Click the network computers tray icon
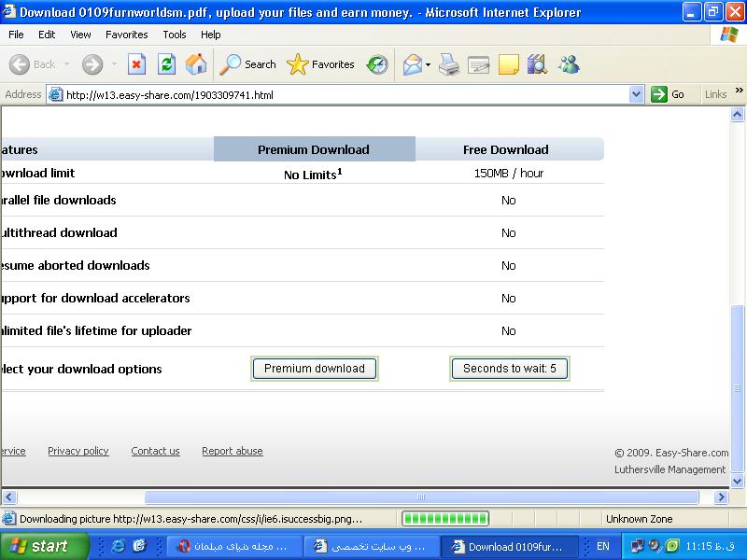Viewport: 747px width, 560px height. pos(637,546)
